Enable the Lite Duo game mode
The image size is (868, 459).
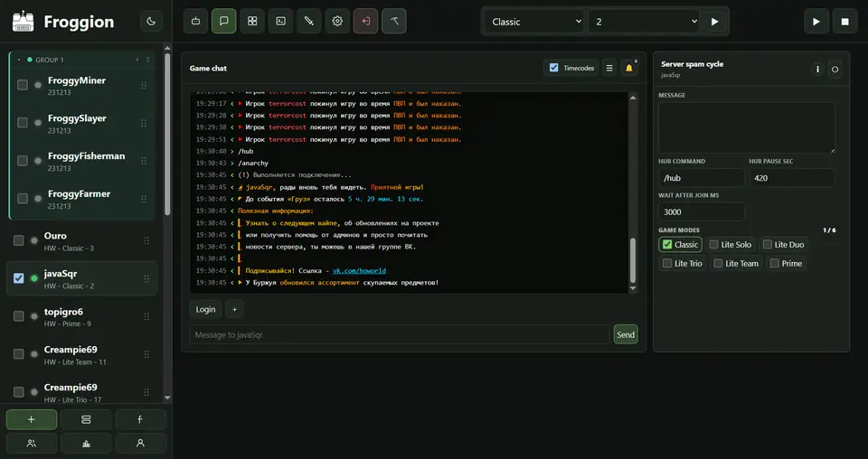pyautogui.click(x=768, y=245)
